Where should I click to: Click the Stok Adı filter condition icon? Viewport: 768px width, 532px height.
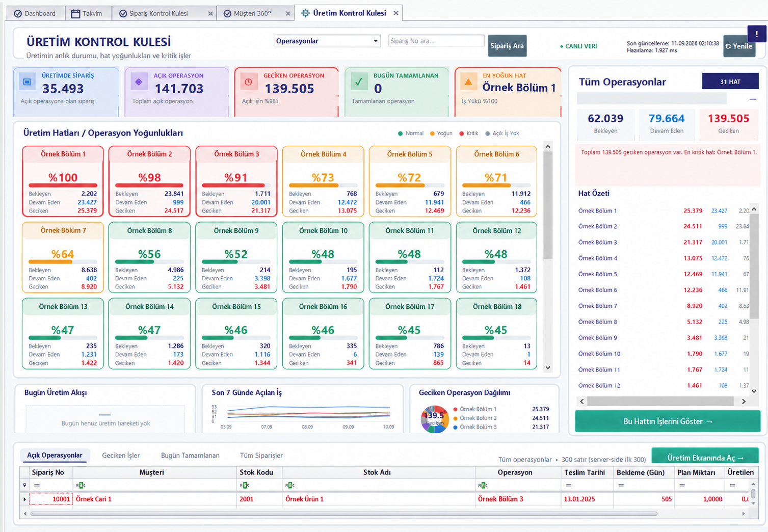pos(290,485)
